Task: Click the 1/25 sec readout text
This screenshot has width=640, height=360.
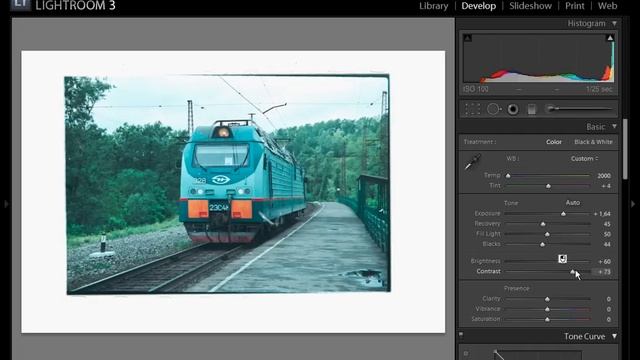Action: click(x=599, y=89)
